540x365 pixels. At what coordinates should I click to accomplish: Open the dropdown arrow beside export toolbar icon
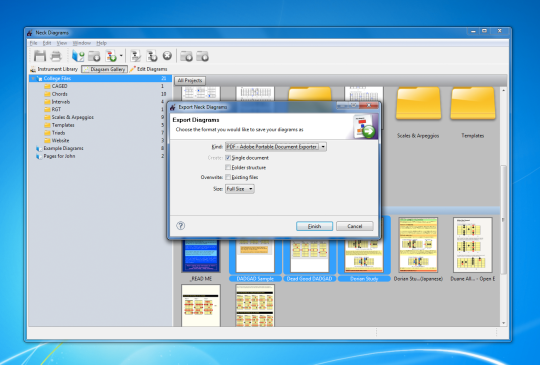click(x=121, y=55)
